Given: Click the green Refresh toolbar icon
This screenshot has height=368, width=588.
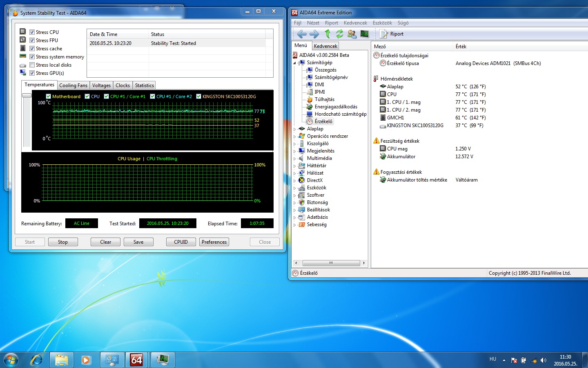Looking at the screenshot, I should (339, 34).
